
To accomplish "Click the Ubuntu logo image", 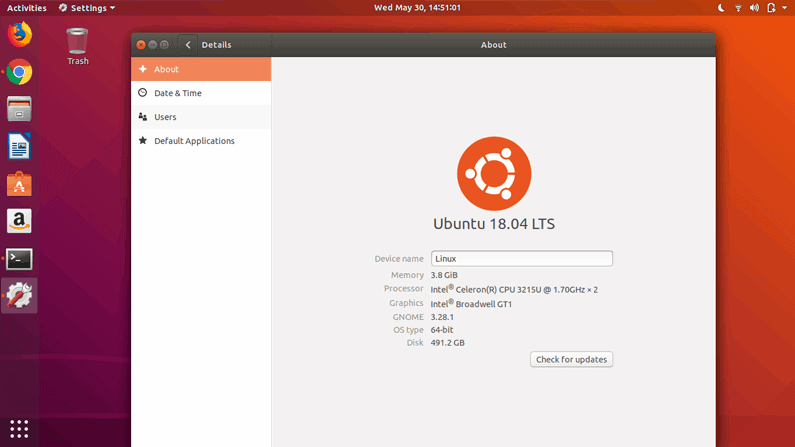I will point(494,173).
